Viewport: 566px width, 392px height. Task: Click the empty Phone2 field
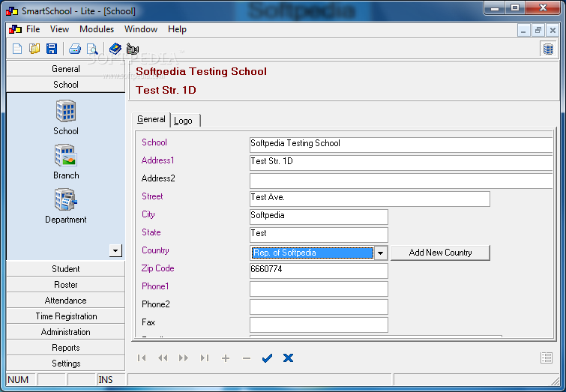tap(319, 307)
